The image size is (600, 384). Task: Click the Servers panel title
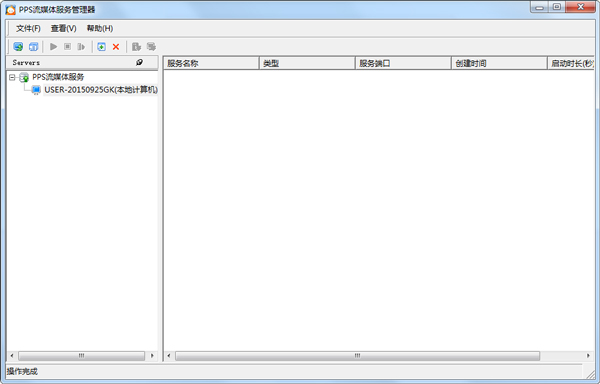coord(26,62)
